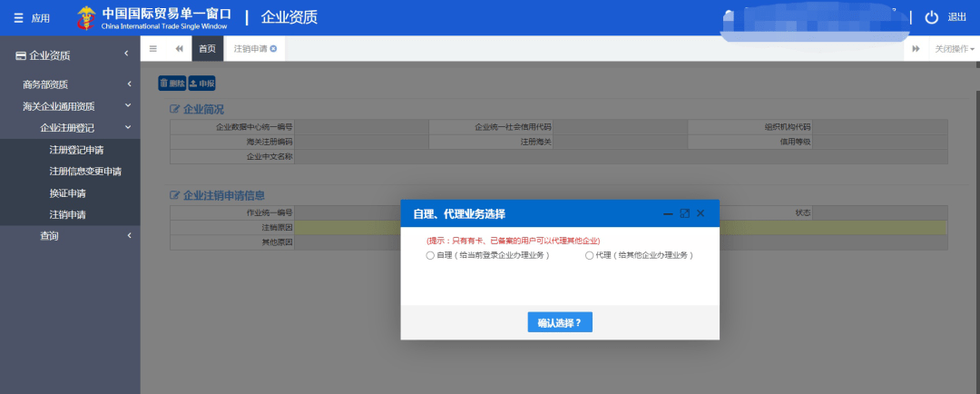
Task: Open 注册信息变更申请 in the sidebar
Action: pos(85,171)
